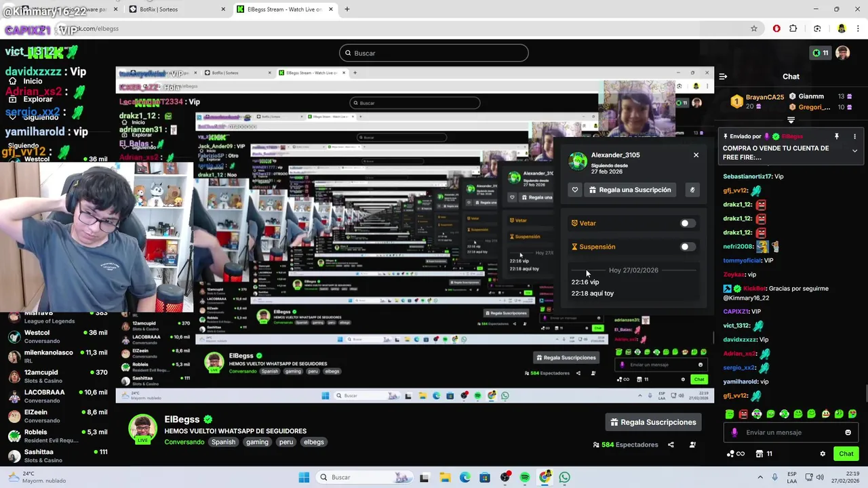Viewport: 868px width, 488px height.
Task: Open the Windows Start menu
Action: [x=304, y=477]
